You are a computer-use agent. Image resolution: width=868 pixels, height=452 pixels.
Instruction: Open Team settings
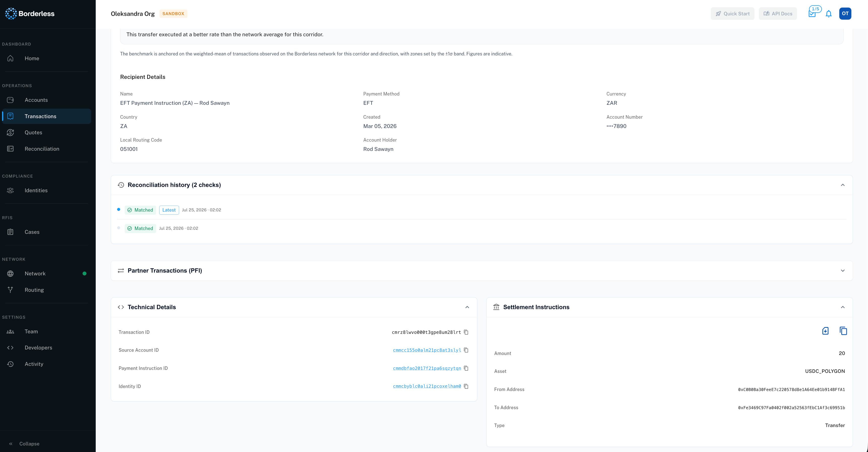click(47, 331)
